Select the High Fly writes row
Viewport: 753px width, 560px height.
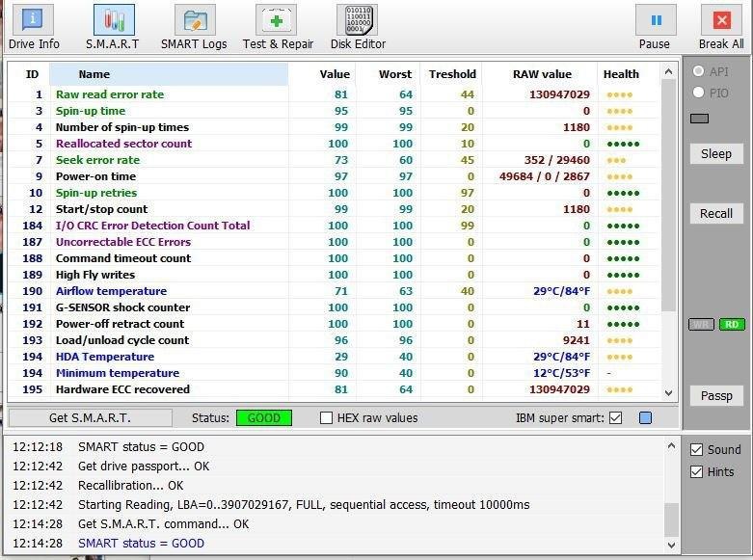coord(334,275)
